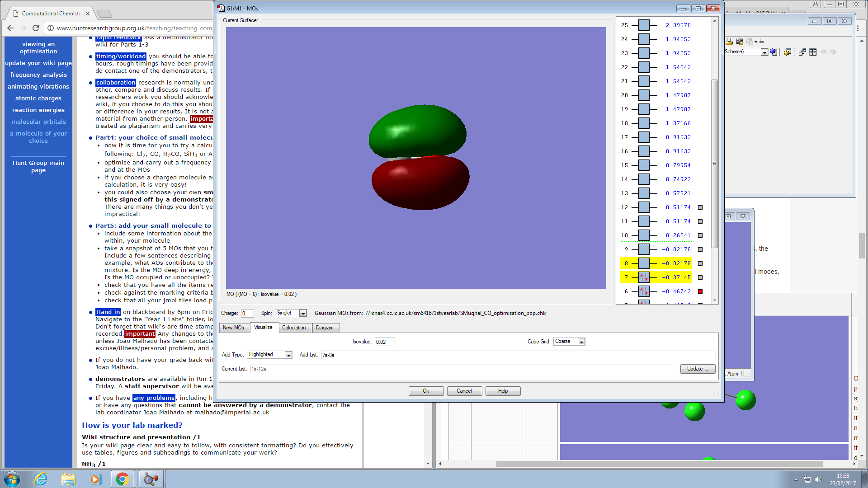Click the Isovalue input field
The width and height of the screenshot is (868, 488).
pos(384,342)
